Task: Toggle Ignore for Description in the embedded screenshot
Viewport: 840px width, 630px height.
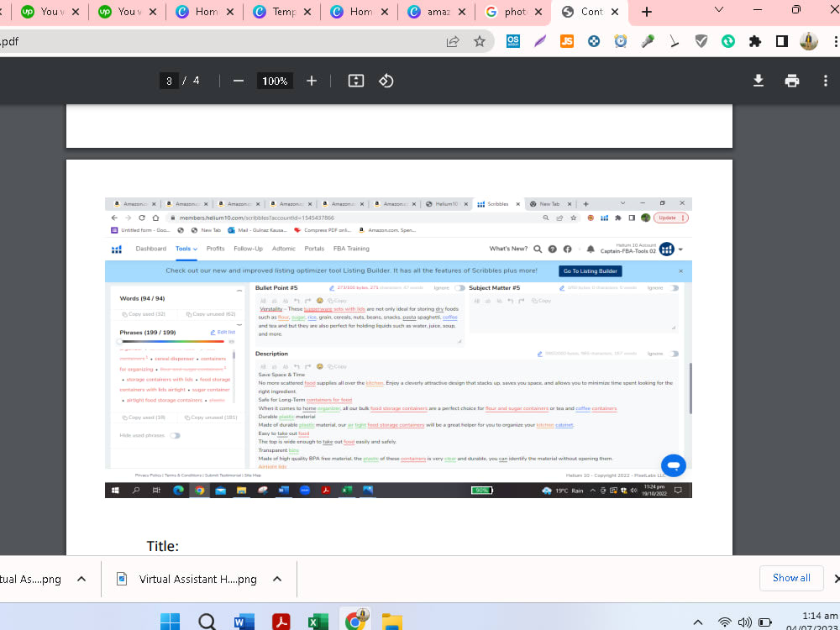Action: click(674, 354)
